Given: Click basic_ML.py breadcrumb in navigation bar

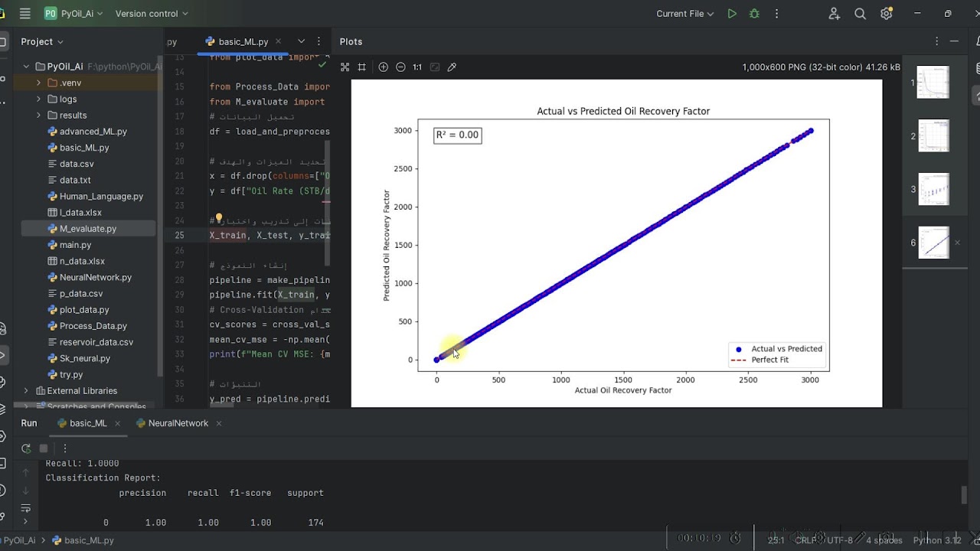Looking at the screenshot, I should [83, 540].
